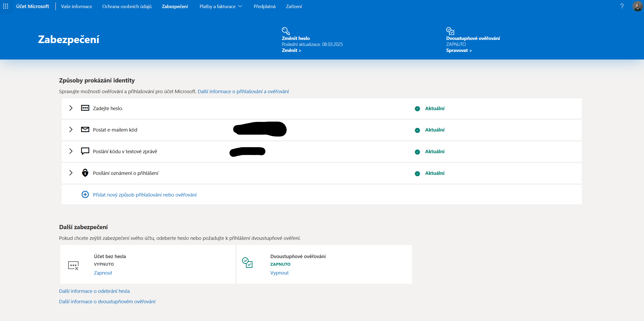This screenshot has height=321, width=644.
Task: Click Aktuální status in text message row
Action: pos(435,151)
